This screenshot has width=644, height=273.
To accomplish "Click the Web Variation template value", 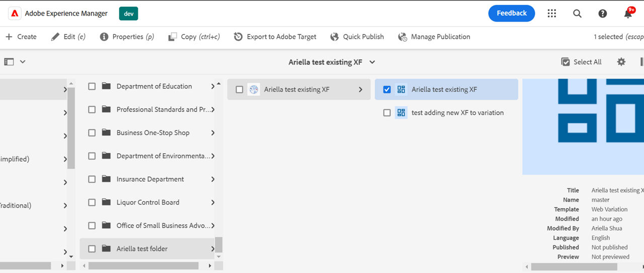I will [x=609, y=210].
